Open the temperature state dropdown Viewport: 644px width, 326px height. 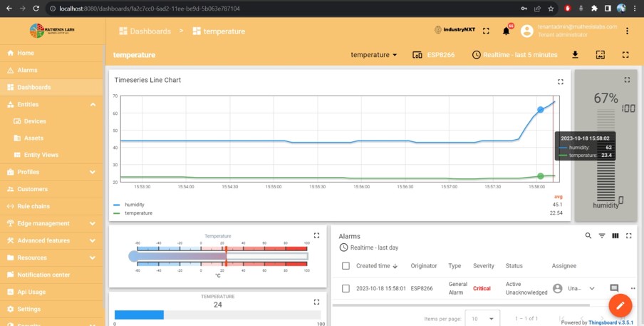coord(374,55)
